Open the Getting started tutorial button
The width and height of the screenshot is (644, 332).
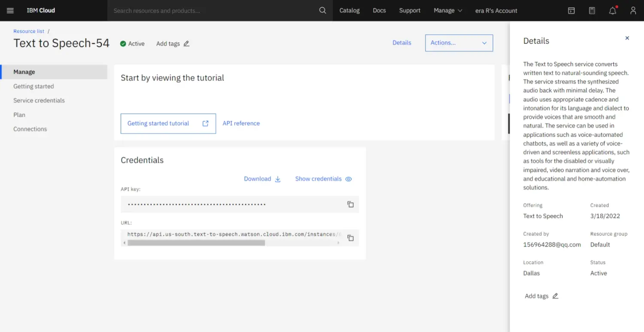tap(168, 124)
